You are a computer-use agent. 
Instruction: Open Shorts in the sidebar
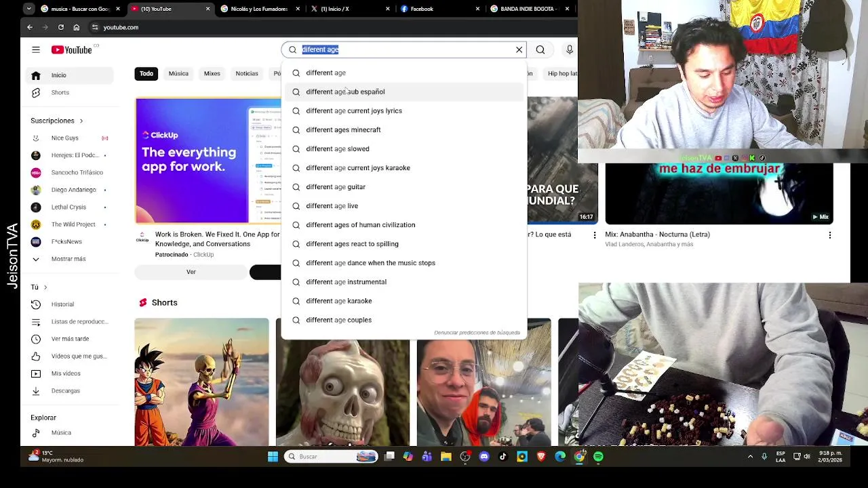(x=68, y=93)
